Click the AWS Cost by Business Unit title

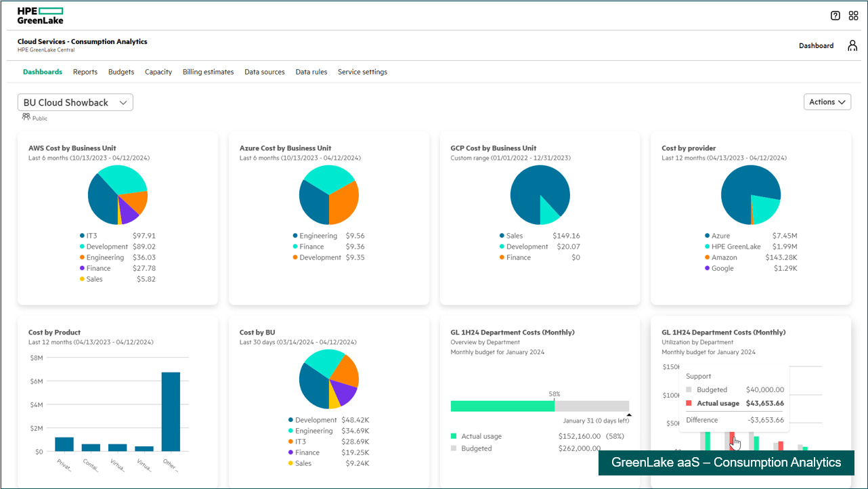pyautogui.click(x=72, y=148)
